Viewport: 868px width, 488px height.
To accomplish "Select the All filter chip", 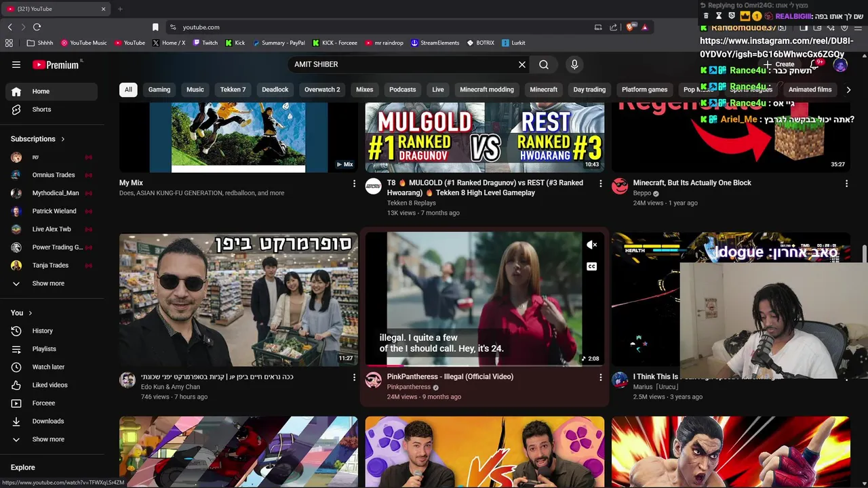I will click(x=128, y=89).
